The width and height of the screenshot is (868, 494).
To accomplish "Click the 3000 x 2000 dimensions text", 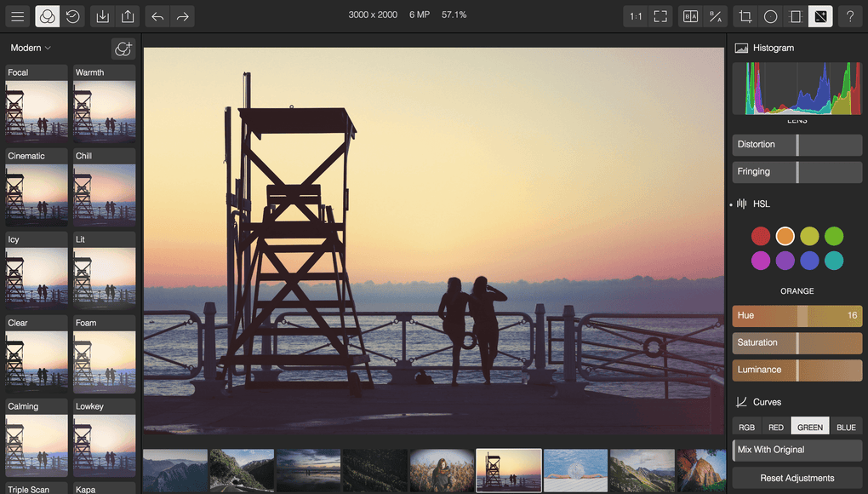I will pyautogui.click(x=373, y=15).
